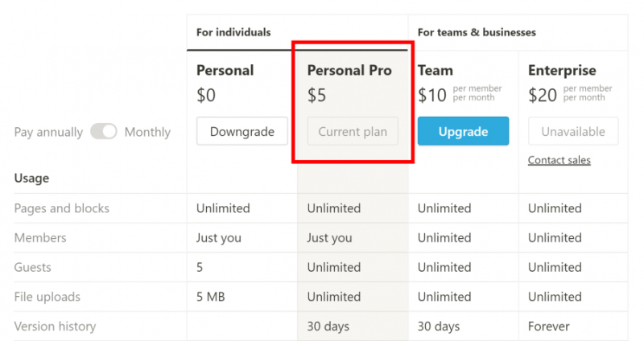644x341 pixels.
Task: Click the Current plan button
Action: [353, 132]
